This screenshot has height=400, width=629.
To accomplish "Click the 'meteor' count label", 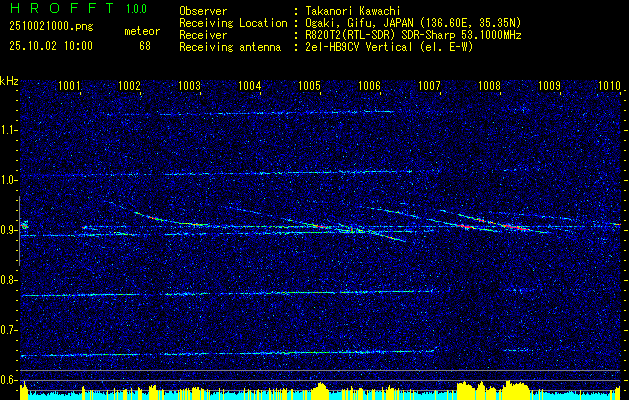I will (142, 31).
